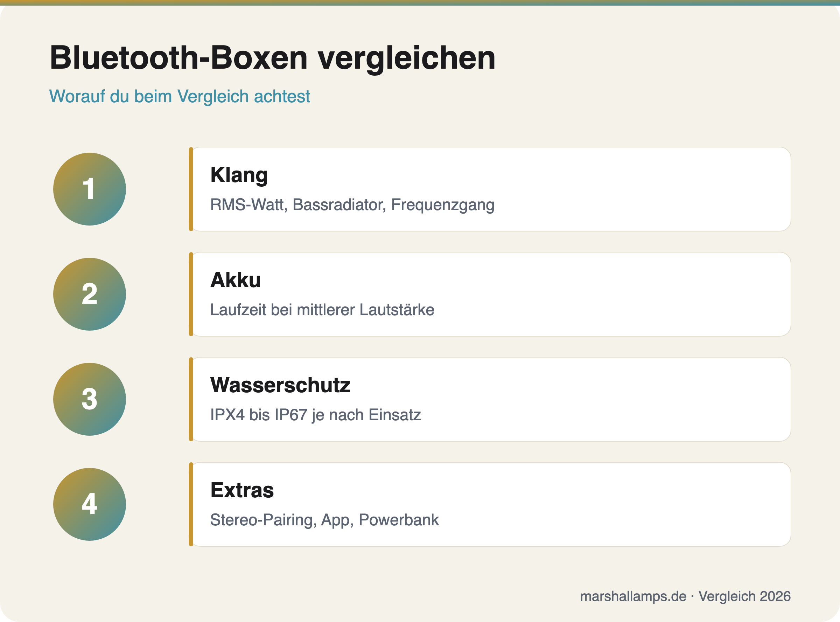
Task: Click 'Stereo-Pairing, App, Powerbank' text
Action: pos(324,520)
